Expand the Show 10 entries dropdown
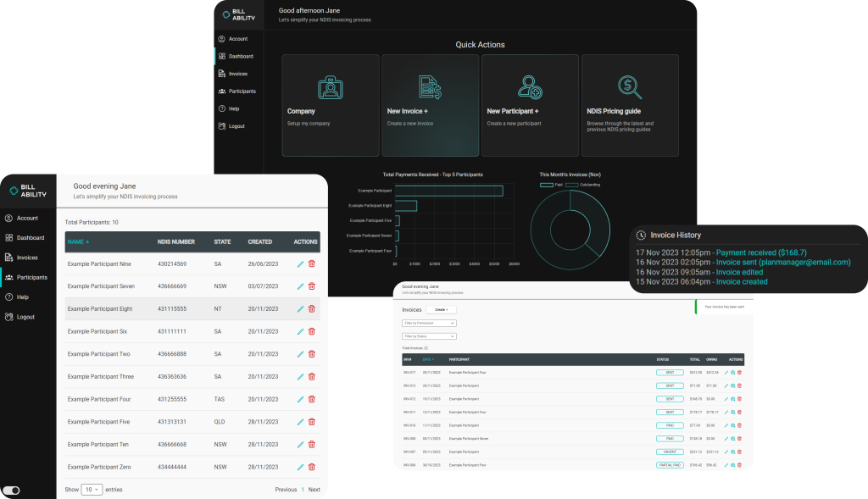Viewport: 868px width, 499px height. (92, 489)
